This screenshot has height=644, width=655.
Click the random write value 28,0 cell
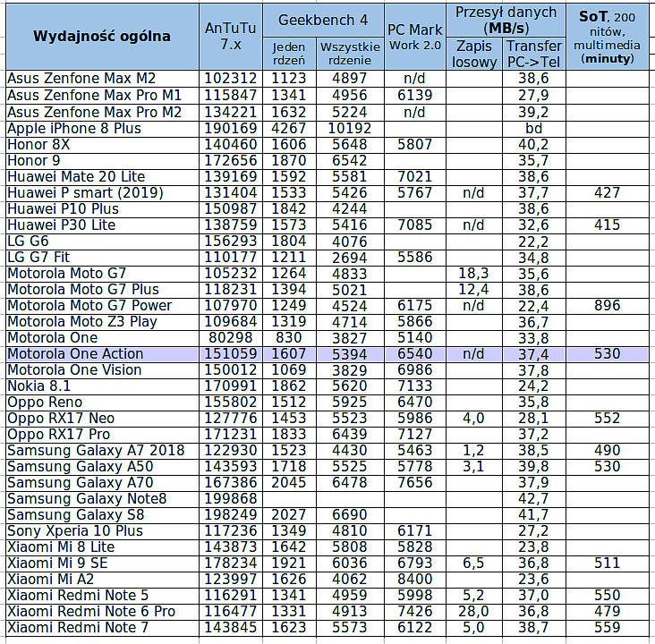coord(473,611)
